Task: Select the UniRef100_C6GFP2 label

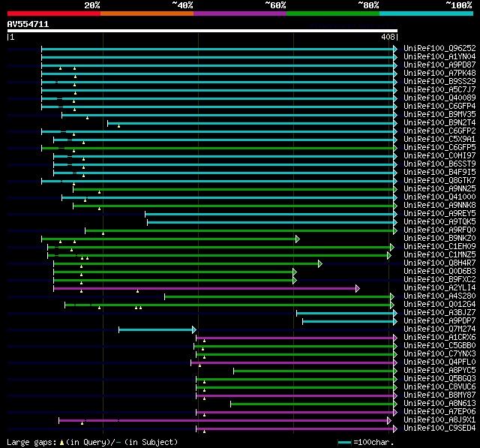Action: click(x=439, y=131)
